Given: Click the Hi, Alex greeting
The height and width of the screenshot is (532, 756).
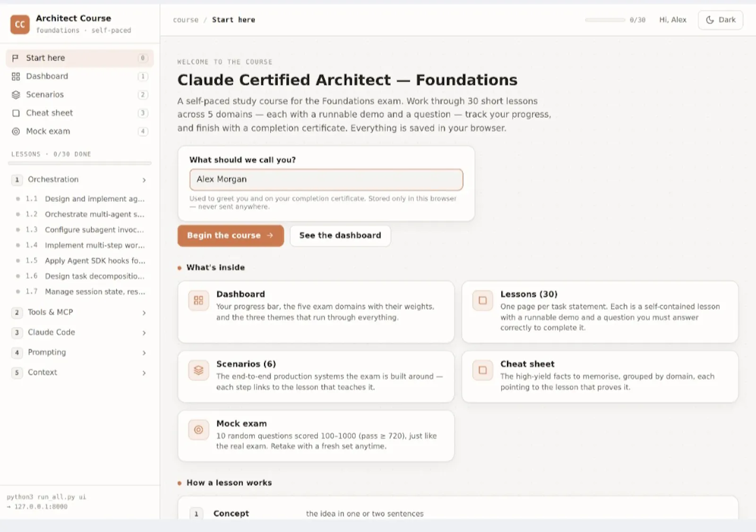Looking at the screenshot, I should point(673,20).
